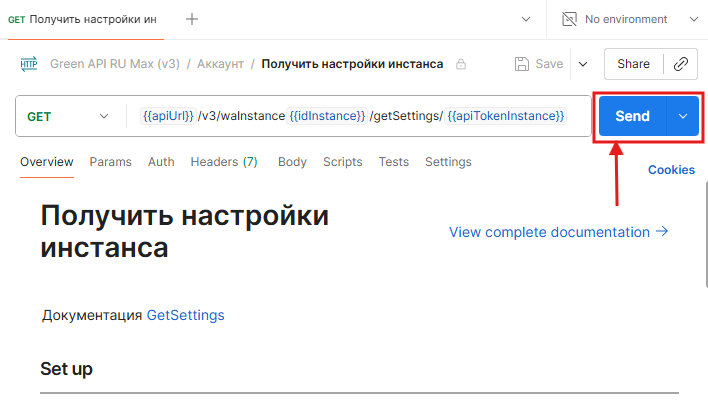The image size is (708, 401).
Task: Open the Params tab
Action: click(111, 162)
